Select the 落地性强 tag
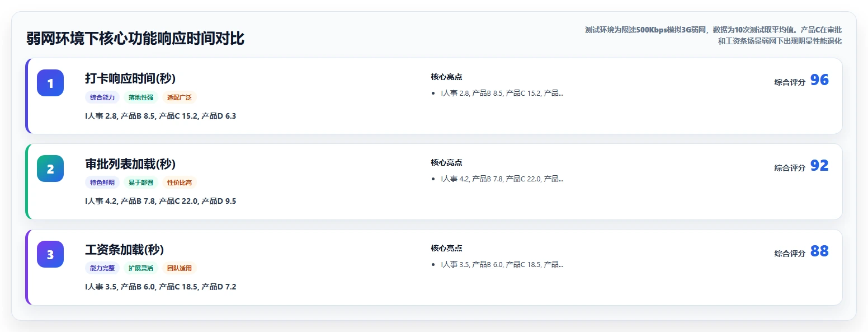This screenshot has width=868, height=332. (141, 97)
